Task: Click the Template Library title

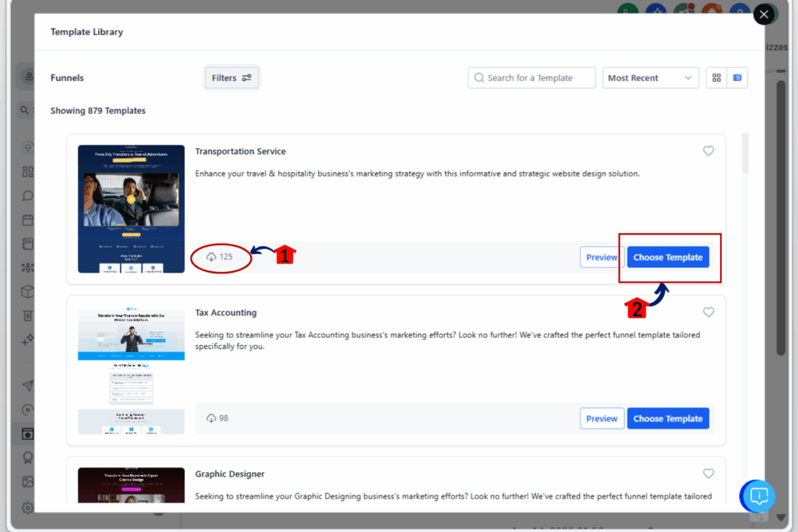Action: pyautogui.click(x=87, y=31)
